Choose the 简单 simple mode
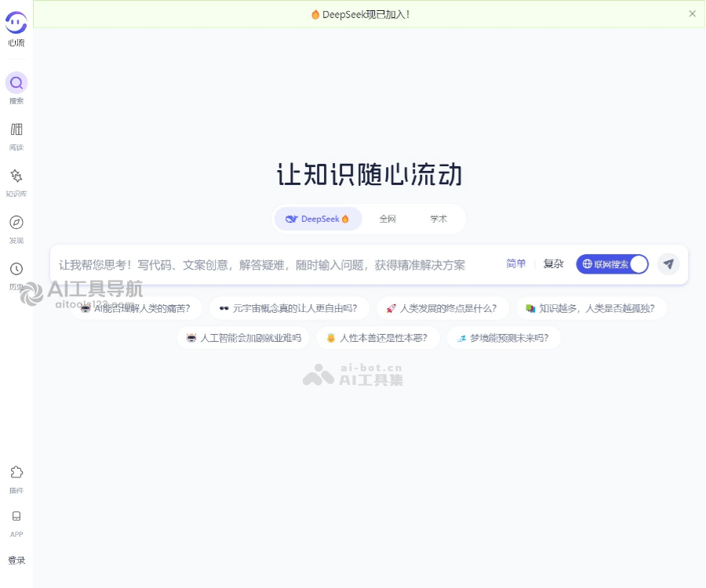The height and width of the screenshot is (588, 706). point(516,263)
